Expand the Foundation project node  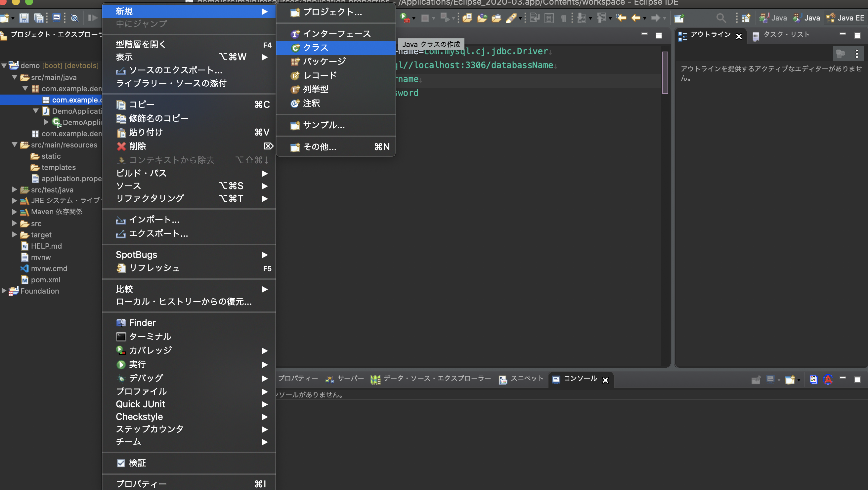(4, 291)
